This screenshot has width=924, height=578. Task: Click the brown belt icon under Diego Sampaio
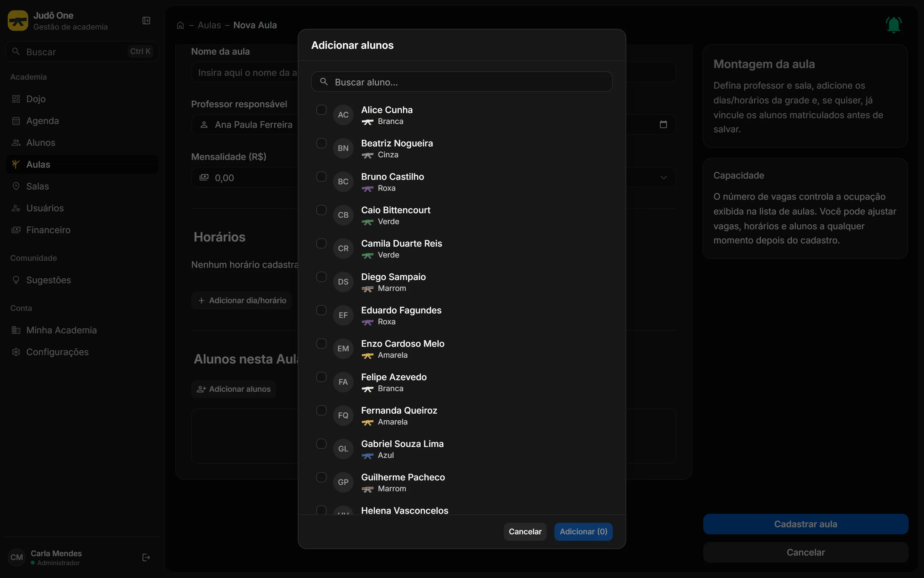(x=367, y=289)
